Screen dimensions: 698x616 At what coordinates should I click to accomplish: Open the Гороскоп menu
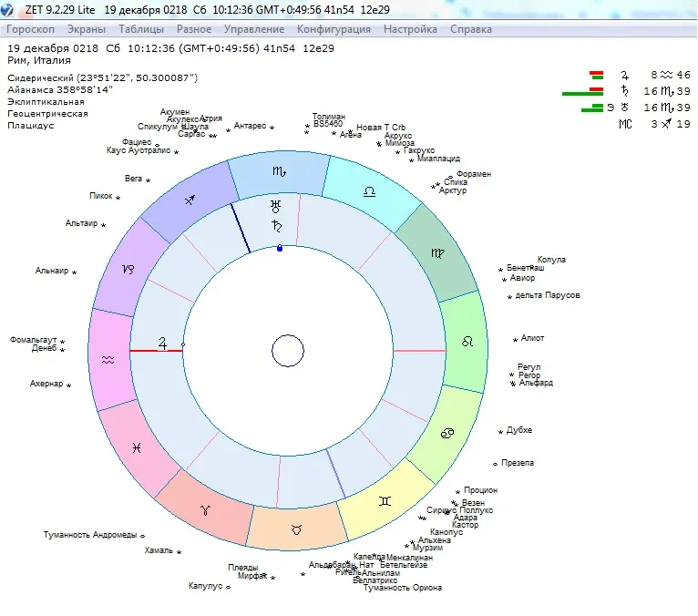[x=32, y=29]
